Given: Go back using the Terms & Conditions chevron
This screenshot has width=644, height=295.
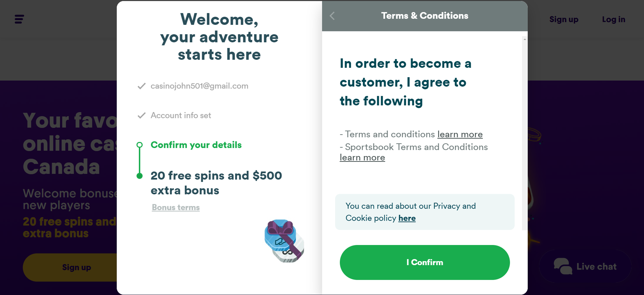Looking at the screenshot, I should click(332, 16).
